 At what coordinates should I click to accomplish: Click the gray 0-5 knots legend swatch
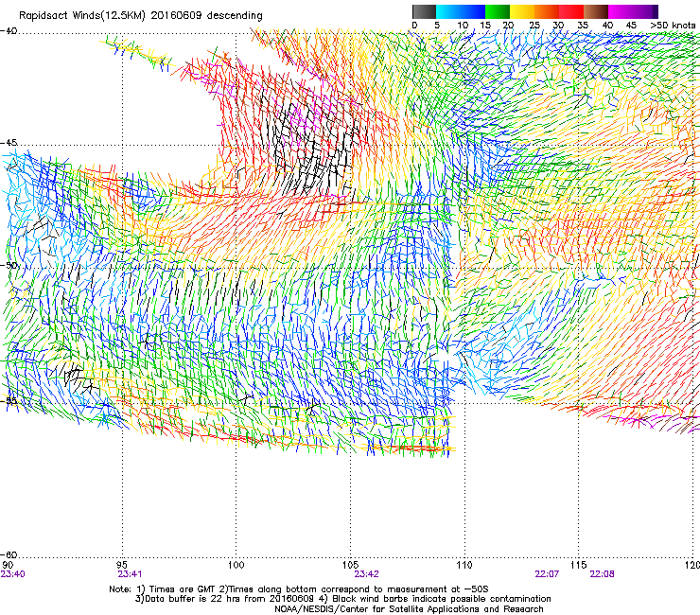424,11
